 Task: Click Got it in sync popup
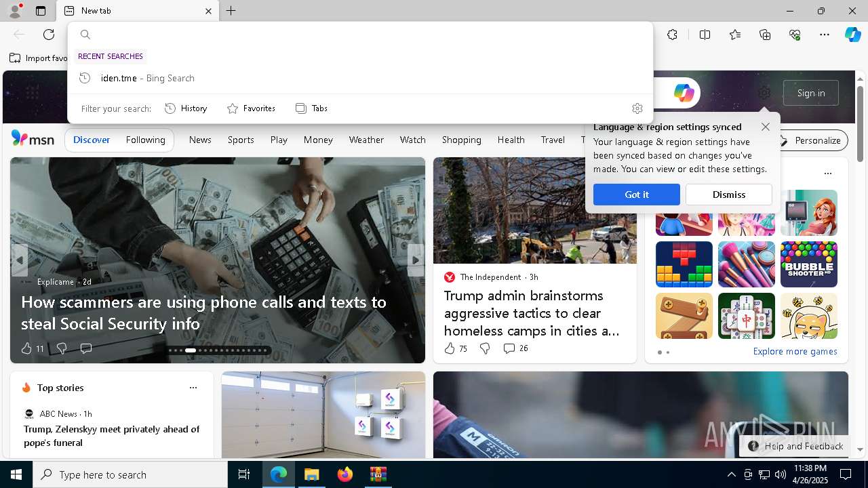click(637, 195)
